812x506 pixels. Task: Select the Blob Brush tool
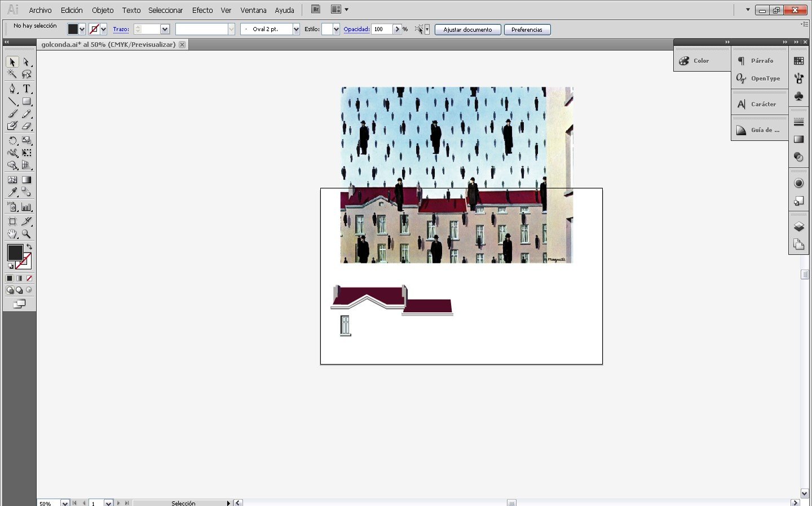12,126
